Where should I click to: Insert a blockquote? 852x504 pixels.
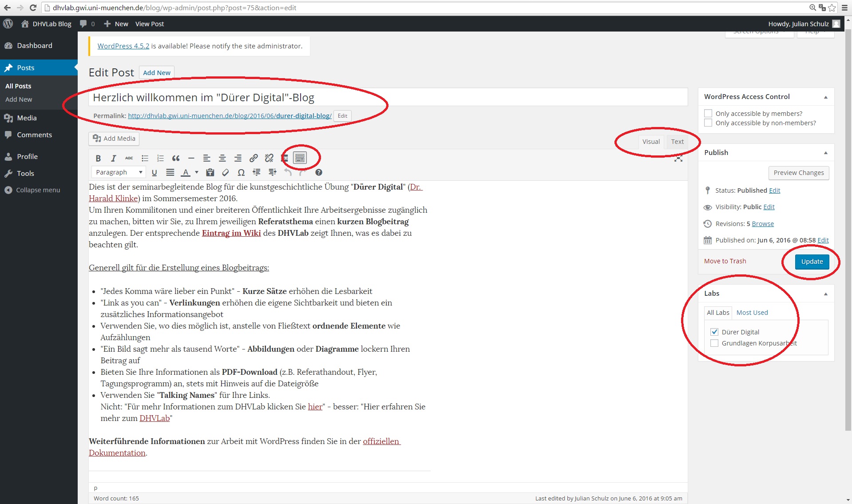[176, 159]
